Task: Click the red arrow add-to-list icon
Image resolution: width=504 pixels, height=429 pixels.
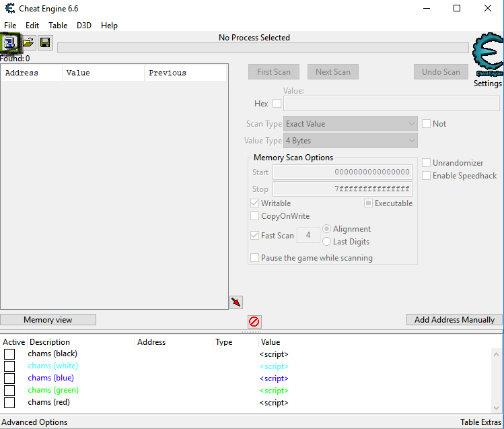Action: pyautogui.click(x=236, y=302)
